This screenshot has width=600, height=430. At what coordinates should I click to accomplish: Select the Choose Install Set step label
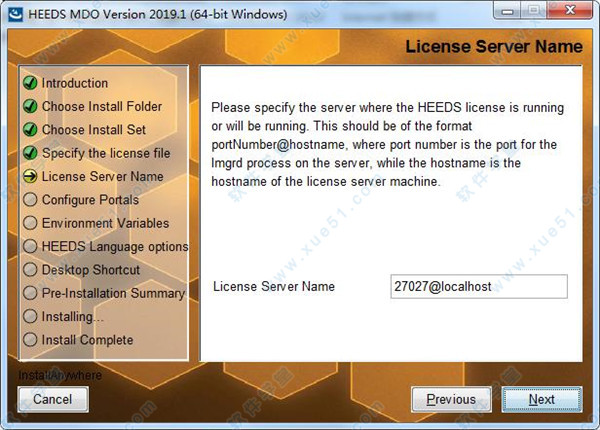point(94,130)
